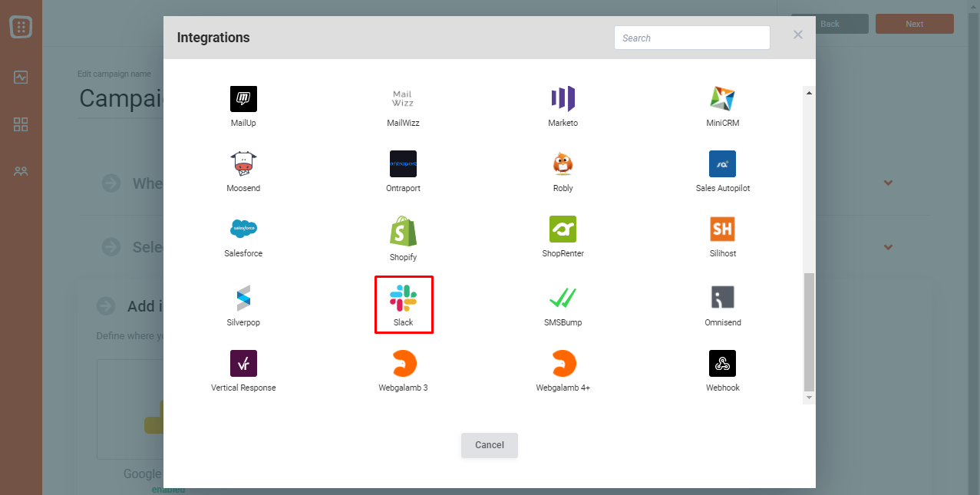
Task: Expand the first collapsed section chevron
Action: click(x=888, y=183)
